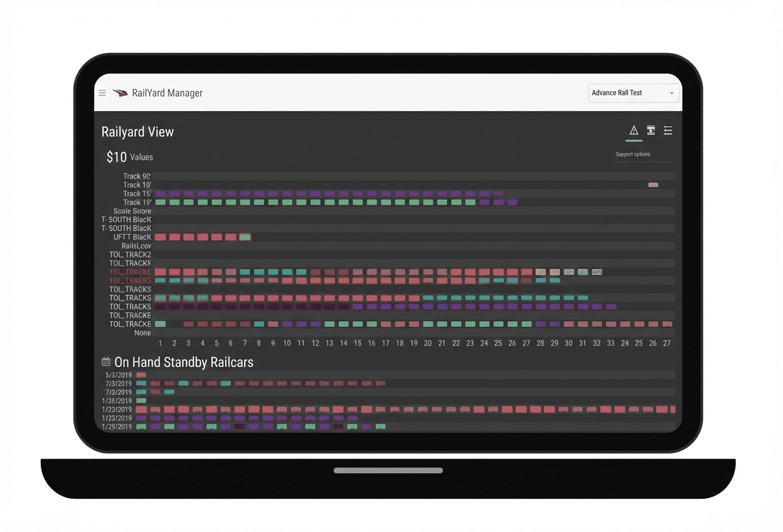This screenshot has height=532, width=783.
Task: Open the hamburger navigation menu
Action: pyautogui.click(x=102, y=93)
